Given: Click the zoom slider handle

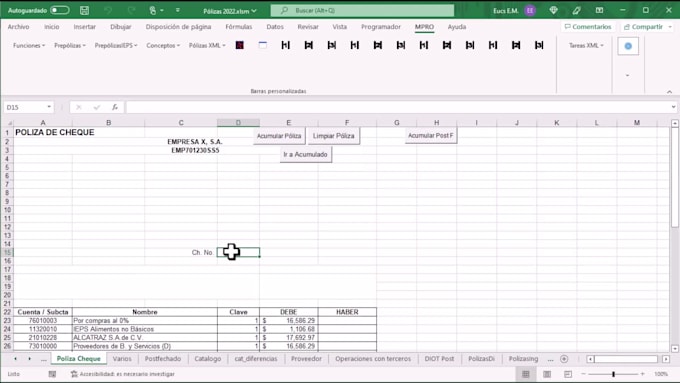Looking at the screenshot, I should 613,374.
